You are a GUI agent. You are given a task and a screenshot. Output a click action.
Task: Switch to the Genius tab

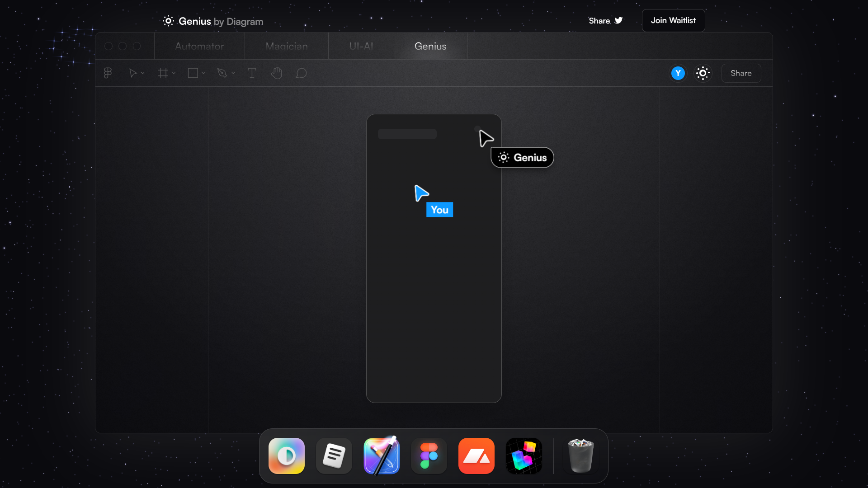pyautogui.click(x=430, y=46)
